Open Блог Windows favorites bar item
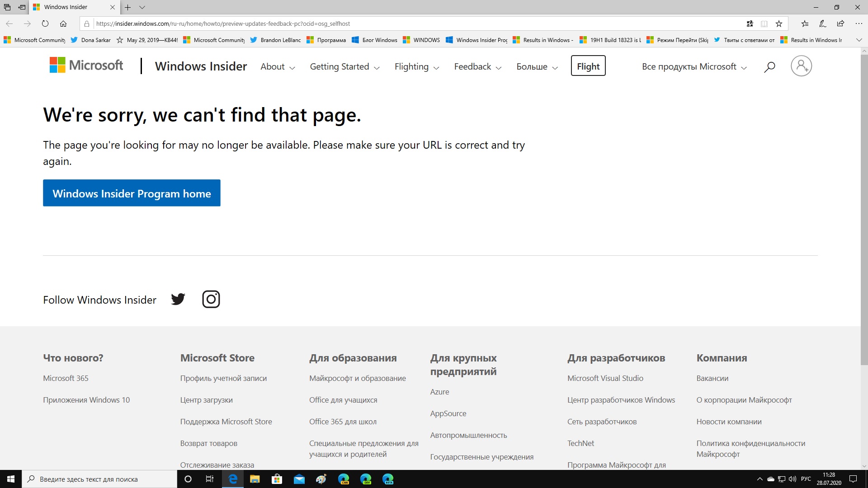Image resolution: width=868 pixels, height=488 pixels. 374,40
